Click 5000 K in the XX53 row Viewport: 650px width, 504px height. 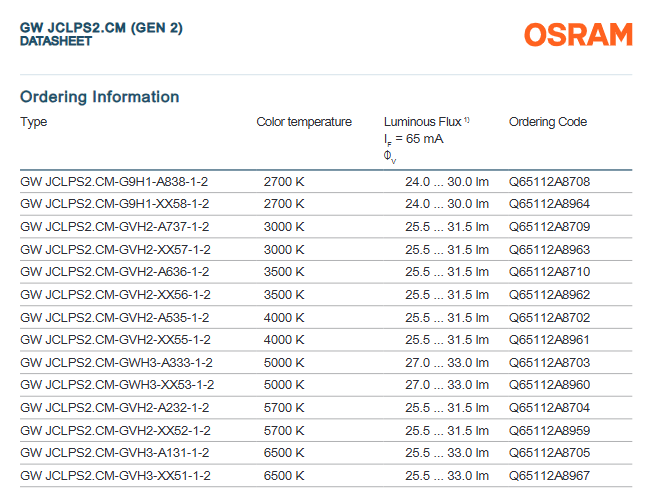284,385
